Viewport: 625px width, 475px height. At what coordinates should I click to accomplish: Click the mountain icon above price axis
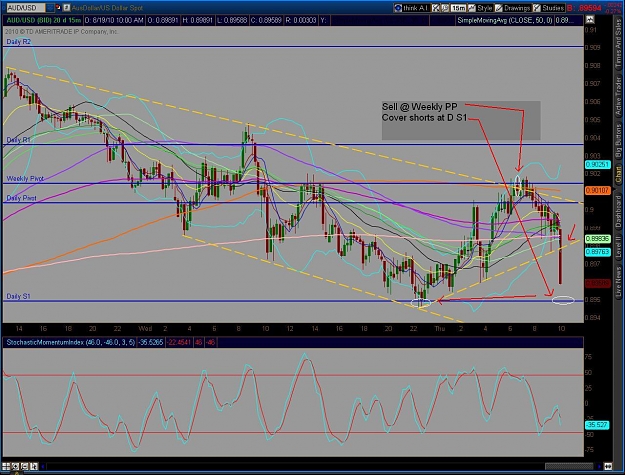[590, 20]
